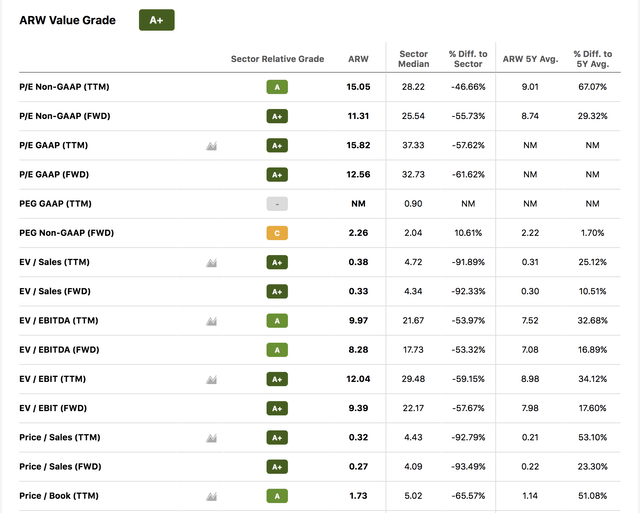The width and height of the screenshot is (640, 513).
Task: Click the % Diff. to 5Y Avg. header
Action: coord(593,59)
